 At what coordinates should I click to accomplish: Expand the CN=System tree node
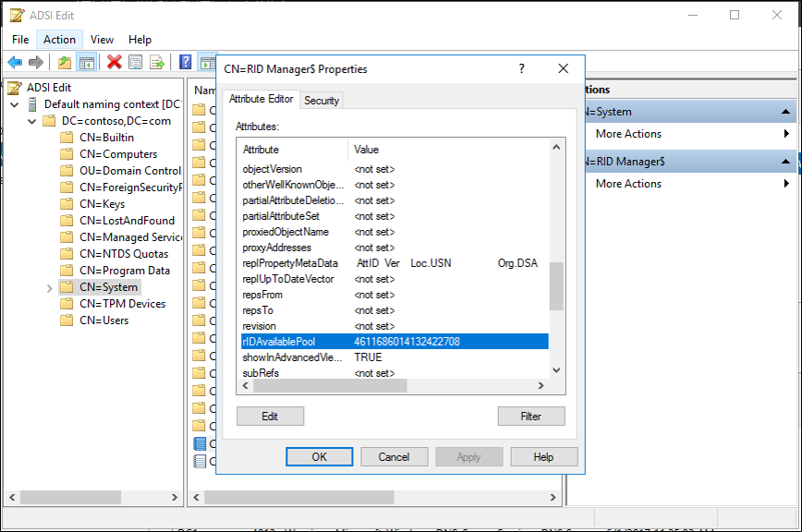50,288
